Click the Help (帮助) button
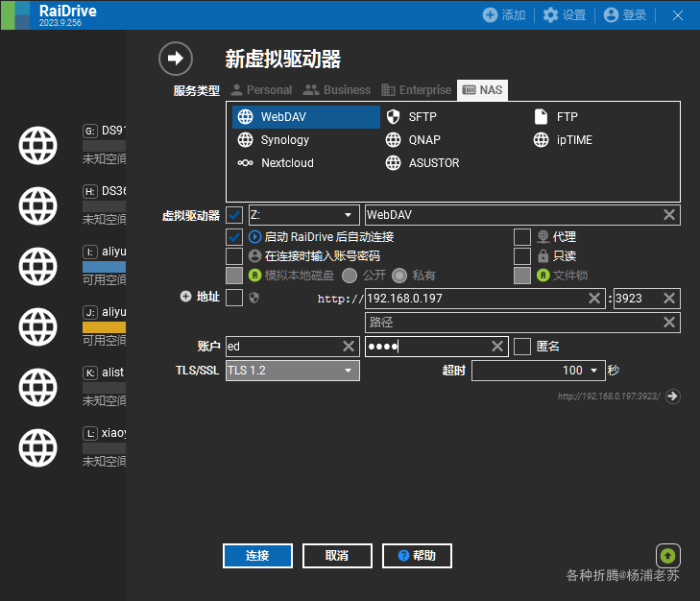700x601 pixels. pyautogui.click(x=417, y=556)
